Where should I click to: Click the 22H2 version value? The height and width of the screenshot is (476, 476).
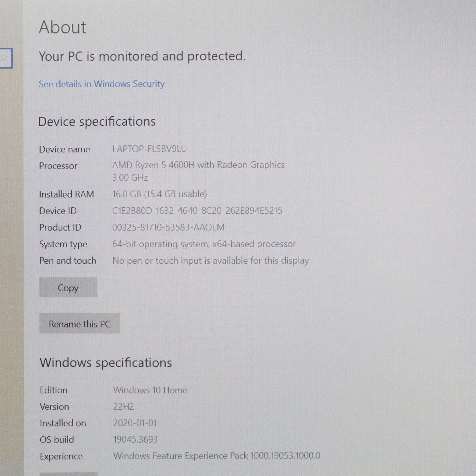click(123, 407)
